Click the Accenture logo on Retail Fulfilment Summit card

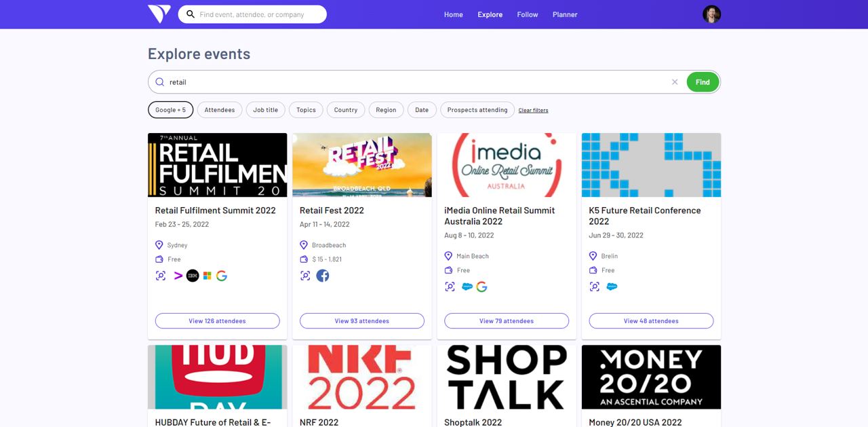pyautogui.click(x=178, y=276)
